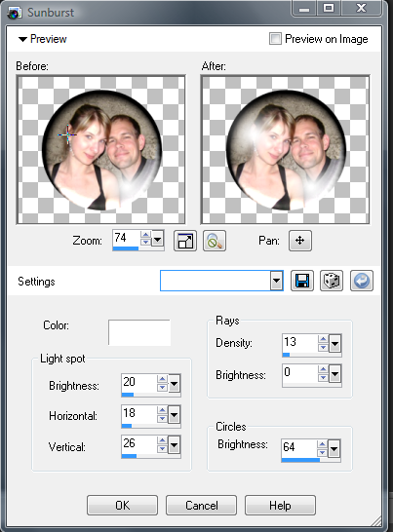
Task: Click the zoom to 100% magnifier icon
Action: 215,241
